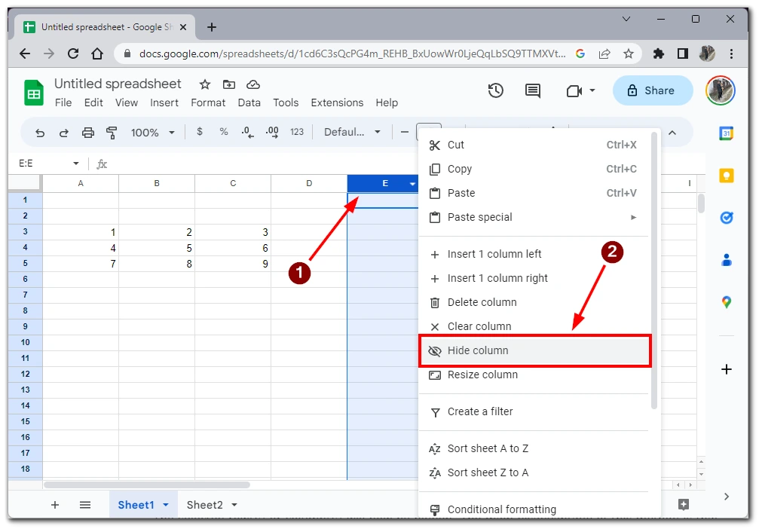Open meeting options dropdown arrow

coord(592,90)
